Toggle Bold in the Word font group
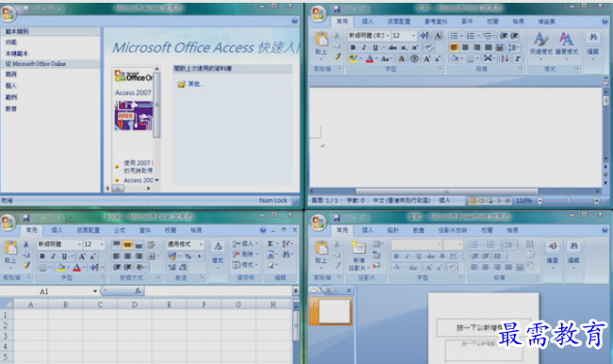The width and height of the screenshot is (613, 364). (x=353, y=47)
